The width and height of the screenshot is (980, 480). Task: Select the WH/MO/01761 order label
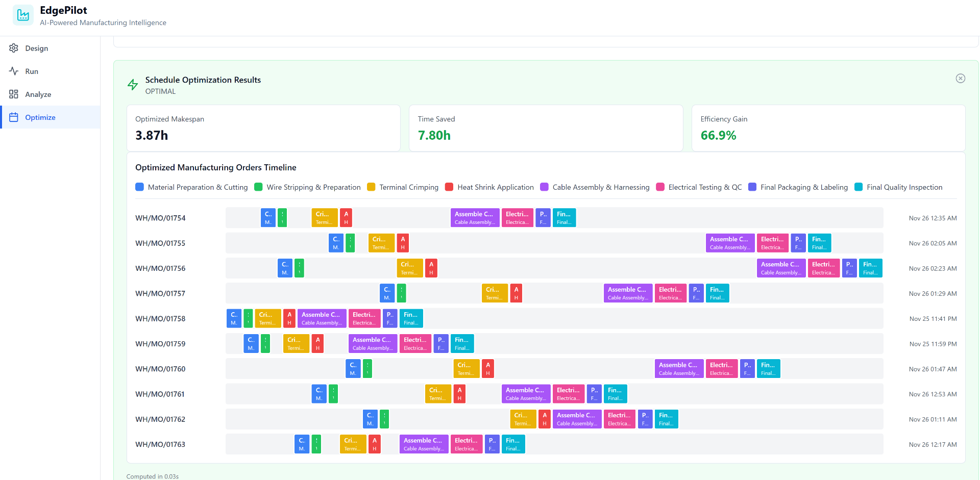[x=160, y=394]
